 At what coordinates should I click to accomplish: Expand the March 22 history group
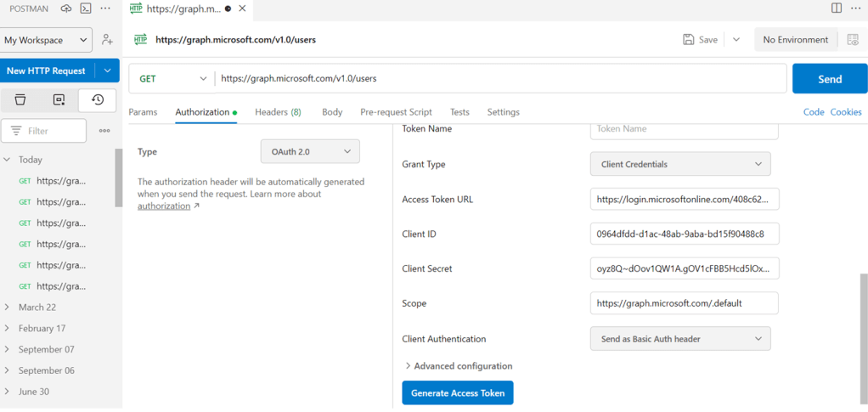click(x=8, y=308)
